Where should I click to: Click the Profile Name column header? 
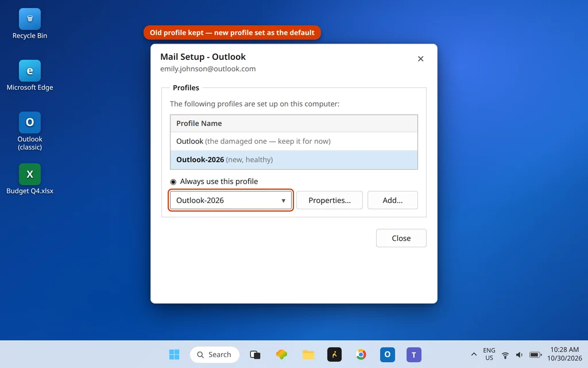pos(294,124)
